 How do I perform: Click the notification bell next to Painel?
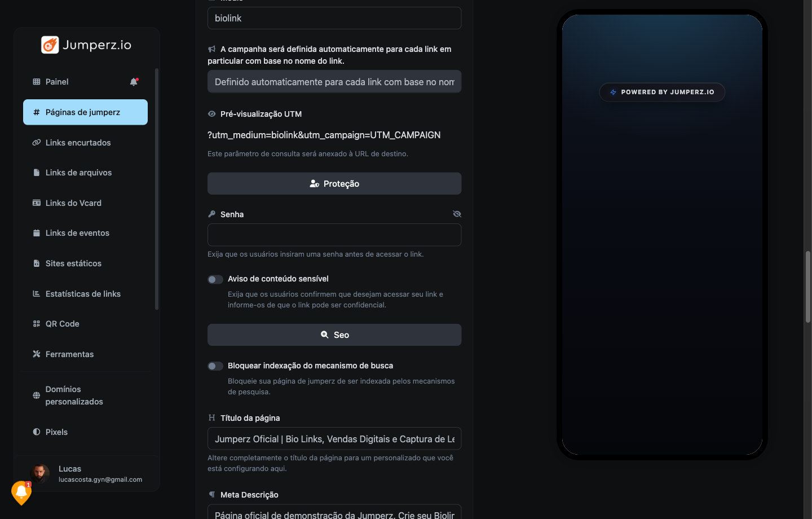pyautogui.click(x=134, y=82)
